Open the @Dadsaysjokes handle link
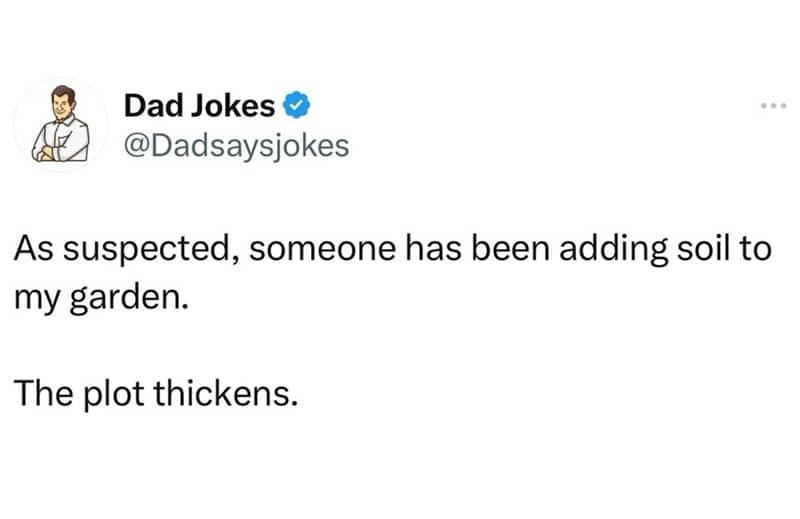This screenshot has height=519, width=800. tap(236, 146)
